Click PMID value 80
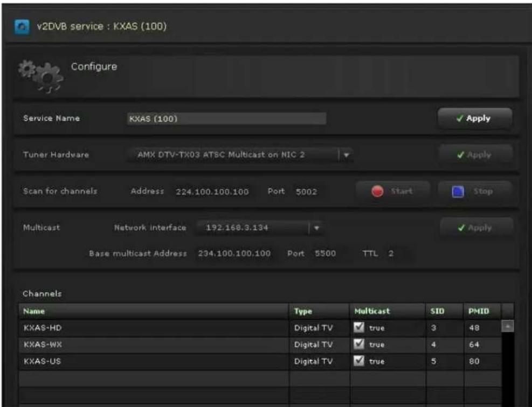 click(474, 361)
